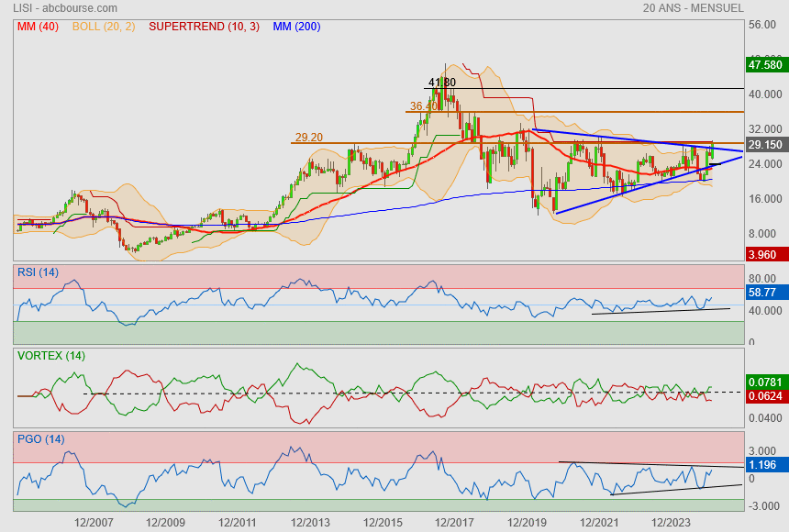Click the red 0.0624 Vortex value tag
Image resolution: width=789 pixels, height=532 pixels.
coord(765,396)
